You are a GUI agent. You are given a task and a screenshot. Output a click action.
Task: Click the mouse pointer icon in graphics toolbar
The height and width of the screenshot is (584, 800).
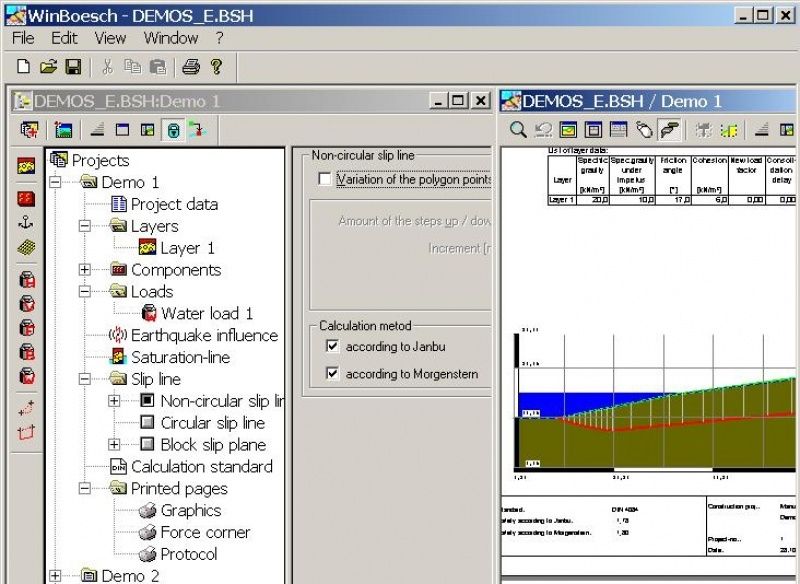[x=644, y=130]
